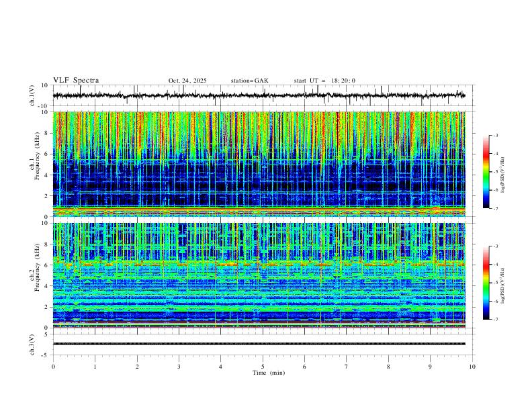Click the ch.2 spectrogram panel
This screenshot has height=411, width=532.
pyautogui.click(x=259, y=275)
